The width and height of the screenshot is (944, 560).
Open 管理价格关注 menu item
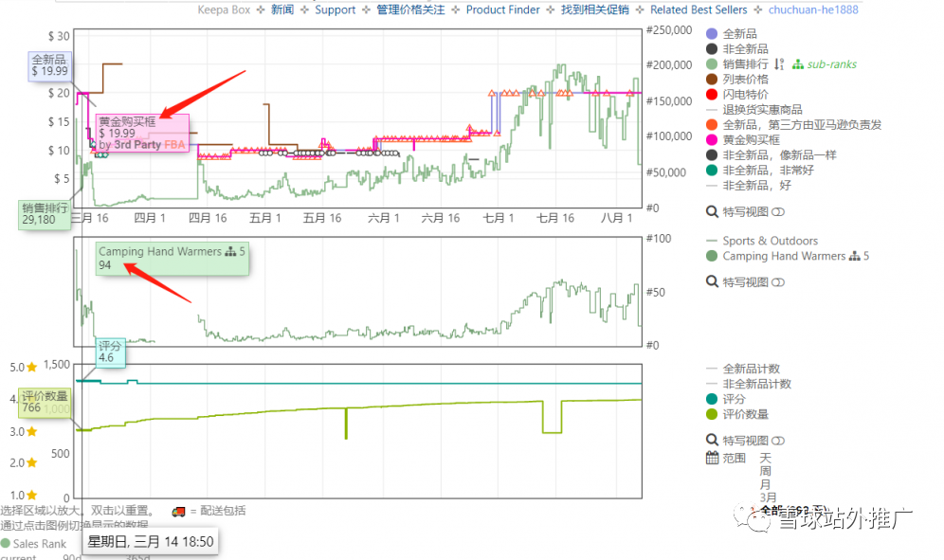point(410,9)
